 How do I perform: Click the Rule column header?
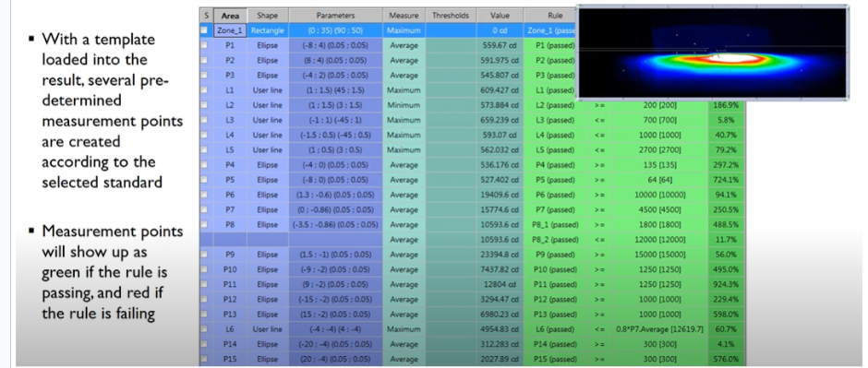(x=555, y=16)
